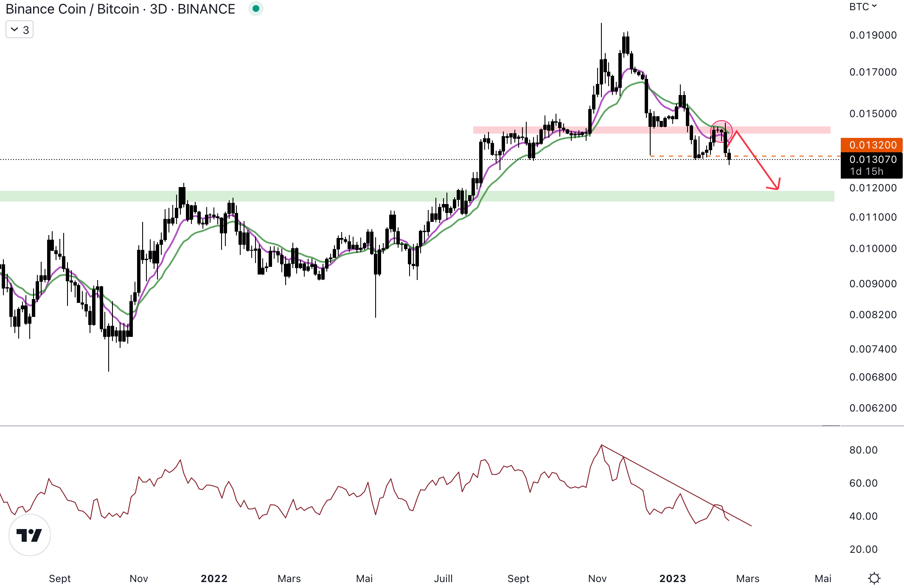This screenshot has width=904, height=588.
Task: Open chart settings gear icon
Action: (874, 578)
